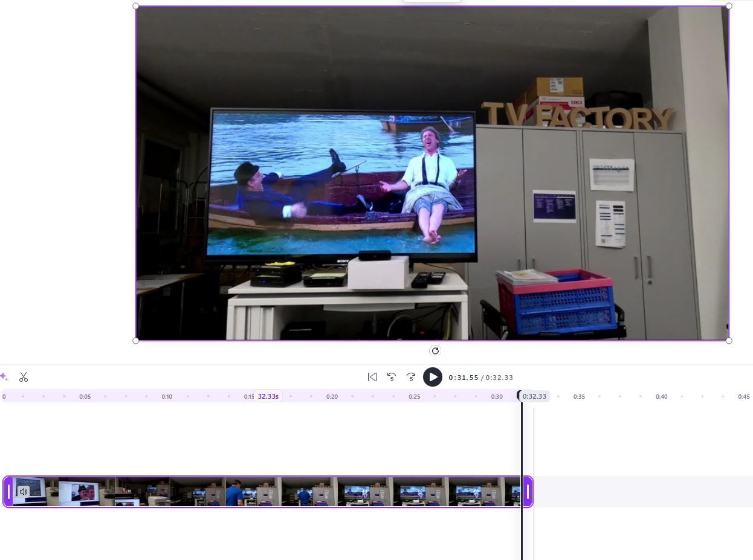Skip to the start of the video

(x=372, y=377)
